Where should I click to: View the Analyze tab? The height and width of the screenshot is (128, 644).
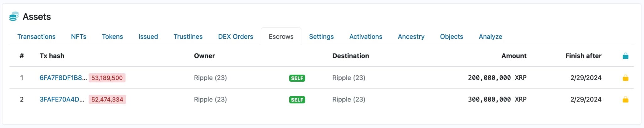pos(490,37)
